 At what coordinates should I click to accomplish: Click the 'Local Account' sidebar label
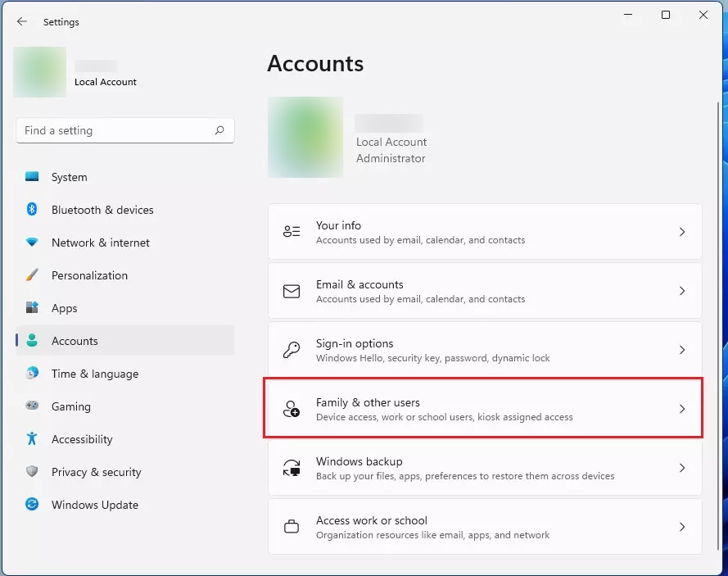(106, 82)
